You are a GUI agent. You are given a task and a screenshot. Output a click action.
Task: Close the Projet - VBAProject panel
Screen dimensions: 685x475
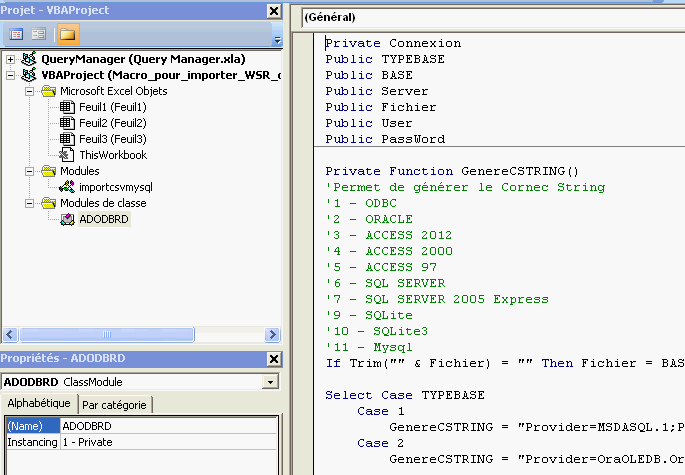[274, 11]
